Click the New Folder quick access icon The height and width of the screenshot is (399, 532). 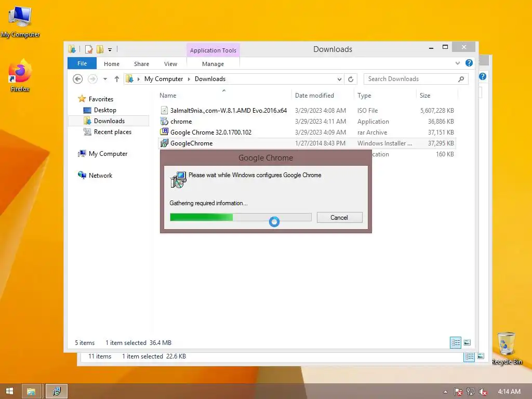[100, 49]
